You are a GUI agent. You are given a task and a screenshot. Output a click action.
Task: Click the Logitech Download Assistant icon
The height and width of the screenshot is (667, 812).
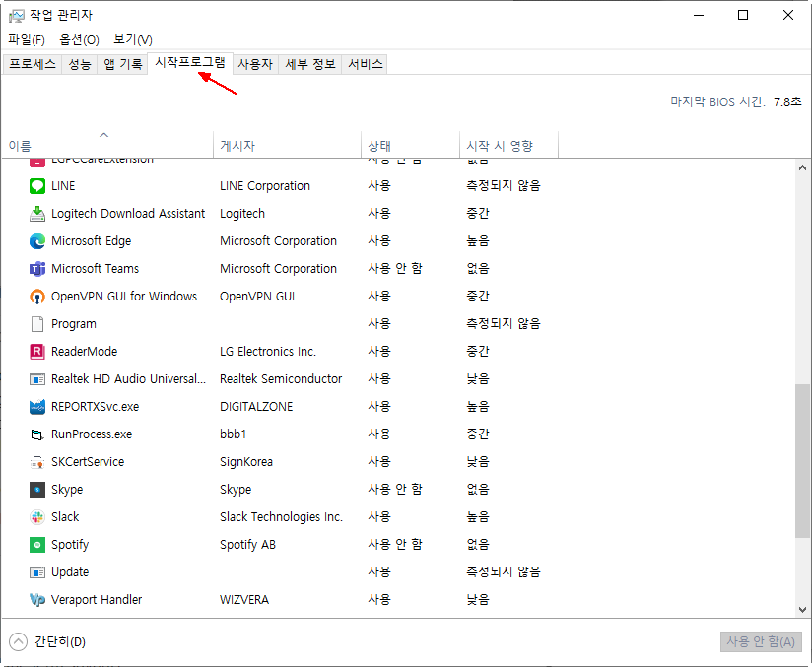pyautogui.click(x=37, y=214)
